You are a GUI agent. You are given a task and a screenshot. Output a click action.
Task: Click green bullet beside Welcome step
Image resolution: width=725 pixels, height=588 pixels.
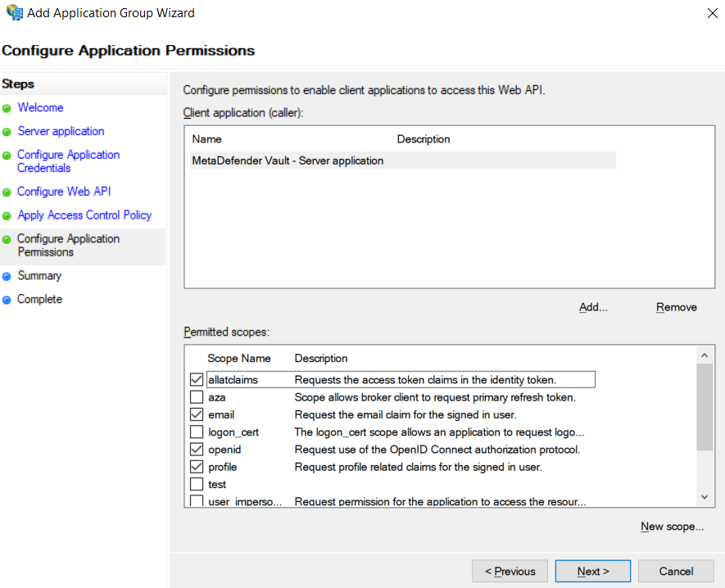click(7, 109)
